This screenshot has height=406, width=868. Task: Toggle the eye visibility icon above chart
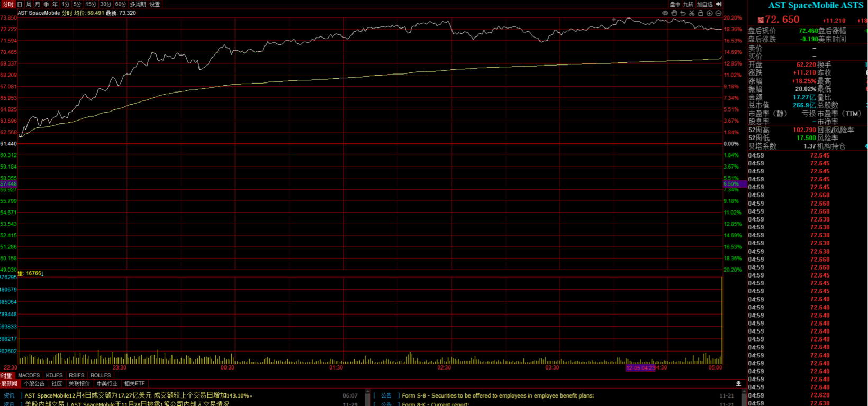point(665,13)
